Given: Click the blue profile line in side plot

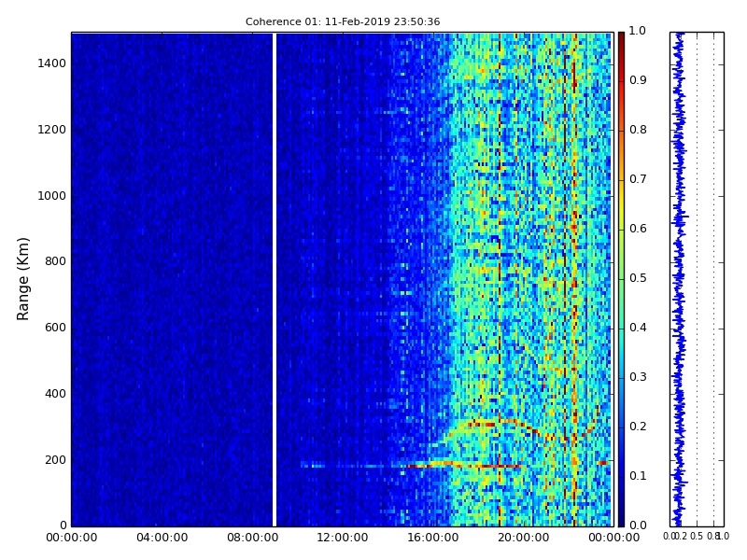Looking at the screenshot, I should click(679, 279).
